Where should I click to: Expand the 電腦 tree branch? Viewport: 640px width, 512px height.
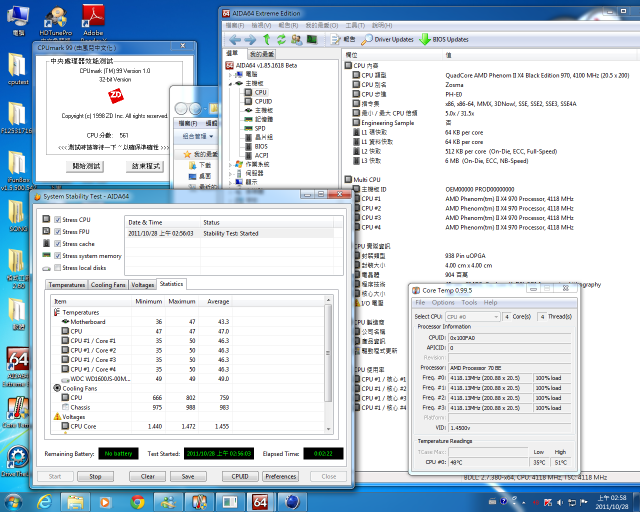[x=231, y=75]
